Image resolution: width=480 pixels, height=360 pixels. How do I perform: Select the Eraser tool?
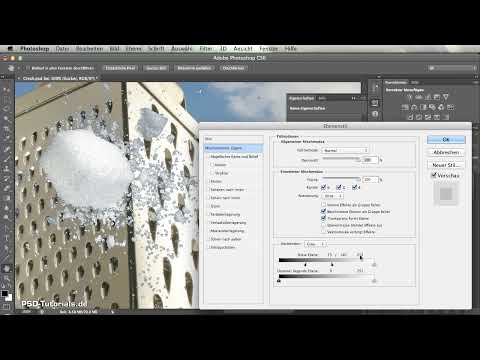point(6,188)
